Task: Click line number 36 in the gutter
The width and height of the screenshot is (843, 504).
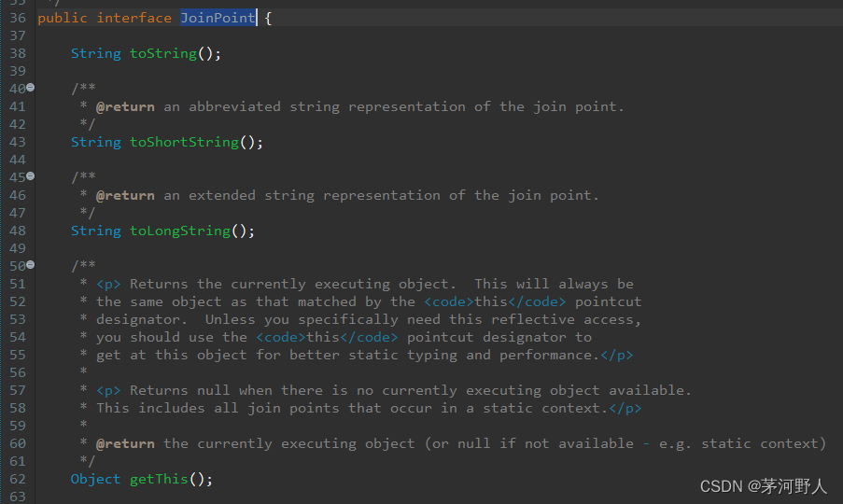Action: [18, 18]
